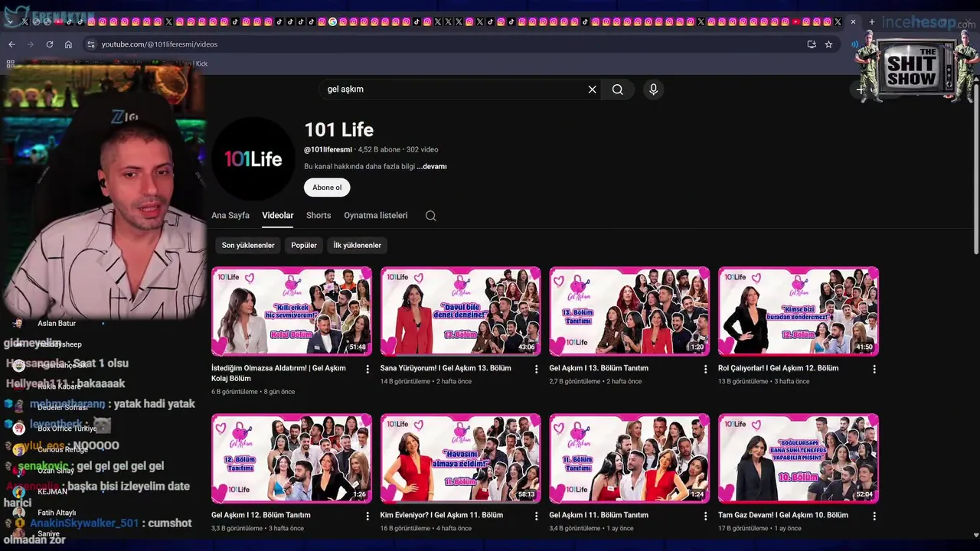Play Tam Gaz Devam 10. Bölüm thumbnail
980x551 pixels.
point(799,458)
